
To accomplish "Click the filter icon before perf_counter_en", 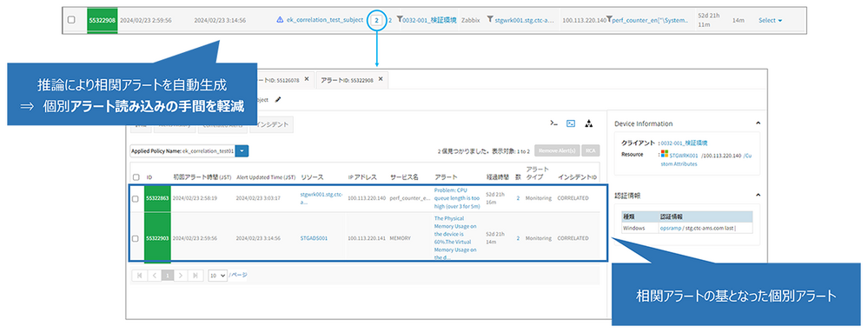I will click(x=609, y=19).
